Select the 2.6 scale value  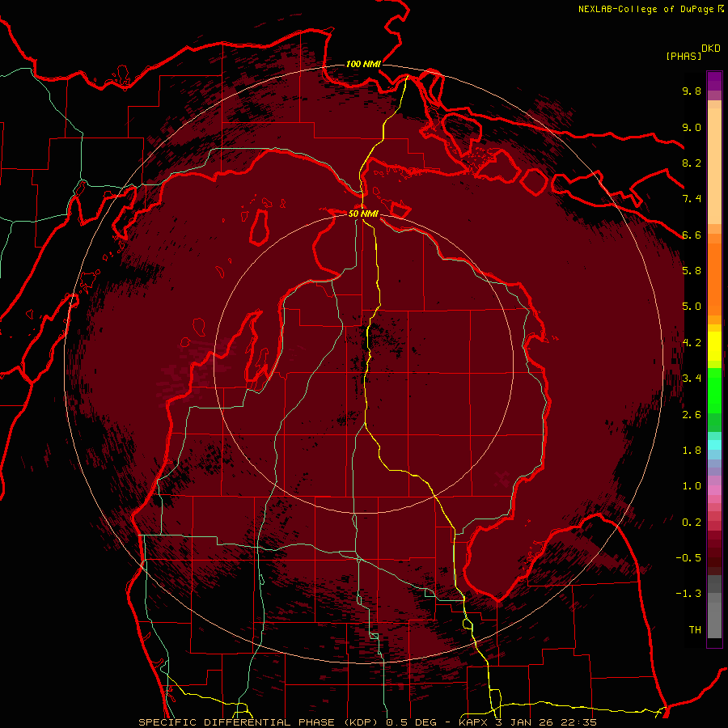[692, 415]
